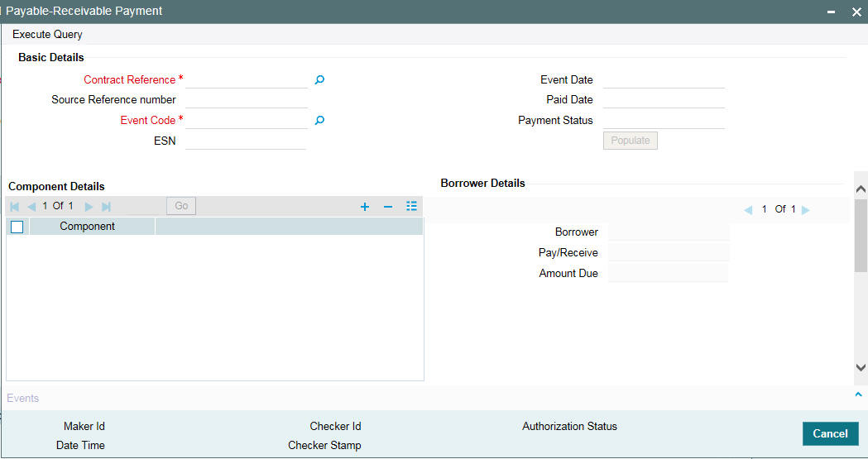Go to previous record in Component Details

31,206
